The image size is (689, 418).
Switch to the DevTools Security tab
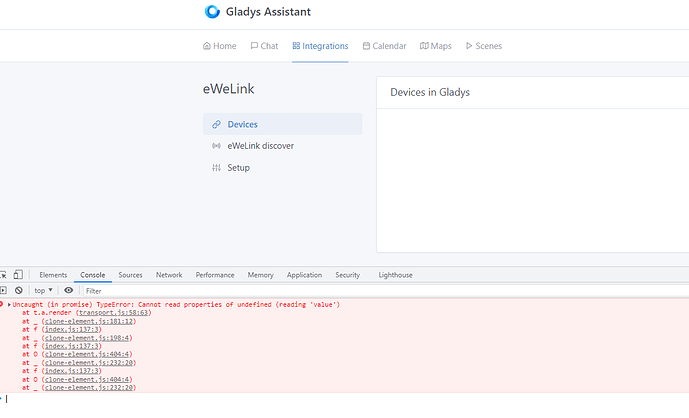click(x=348, y=275)
